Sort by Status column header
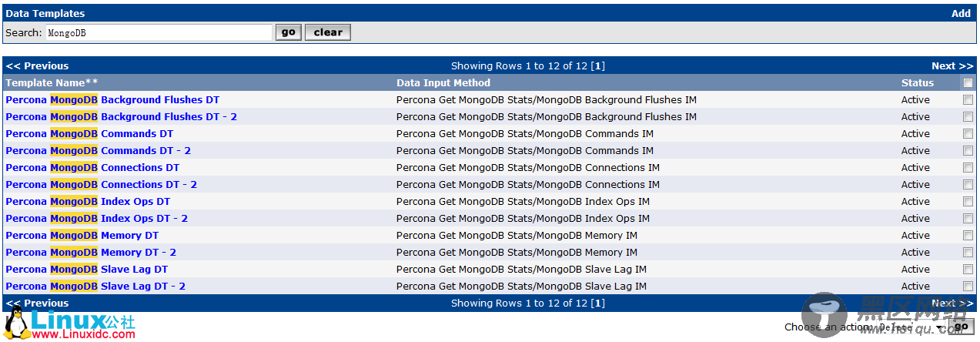 [x=918, y=83]
